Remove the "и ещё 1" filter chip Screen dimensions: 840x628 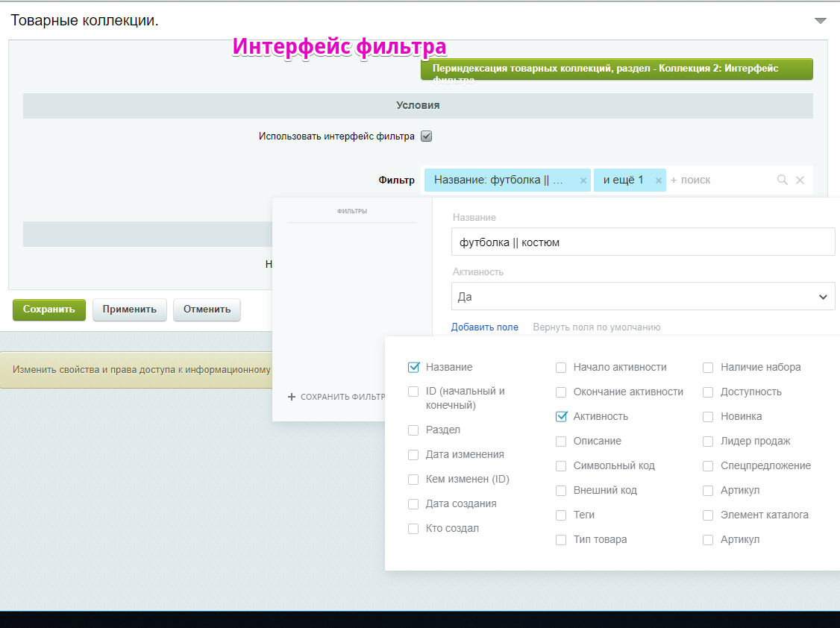pos(658,180)
